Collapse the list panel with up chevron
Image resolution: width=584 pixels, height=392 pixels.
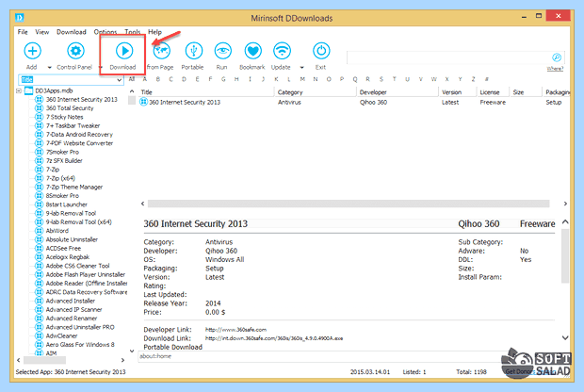132,91
